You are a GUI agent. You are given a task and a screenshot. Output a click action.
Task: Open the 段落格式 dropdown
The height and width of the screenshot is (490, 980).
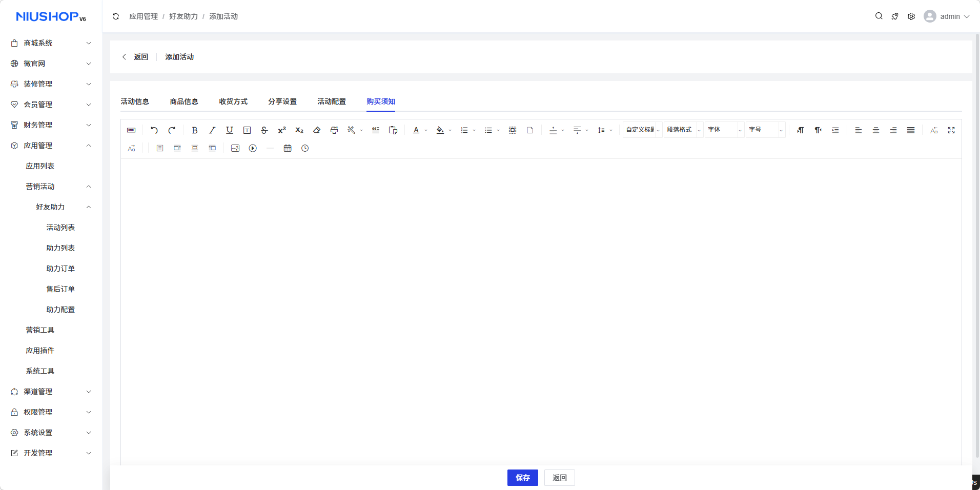[683, 130]
